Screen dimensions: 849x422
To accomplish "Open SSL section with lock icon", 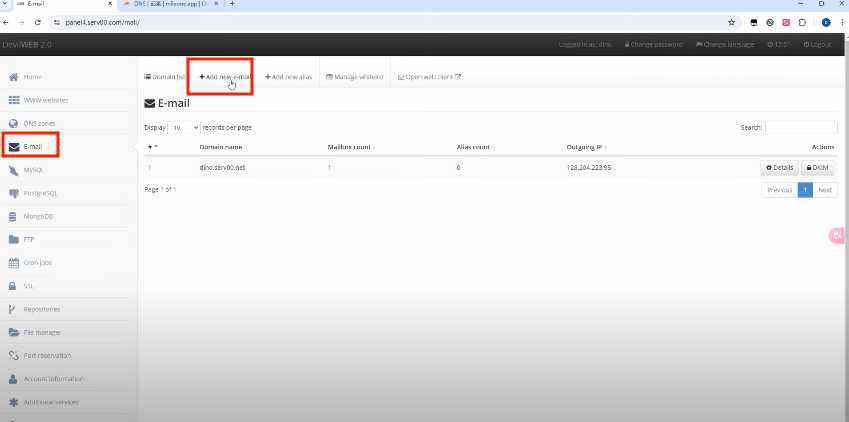I will point(21,286).
